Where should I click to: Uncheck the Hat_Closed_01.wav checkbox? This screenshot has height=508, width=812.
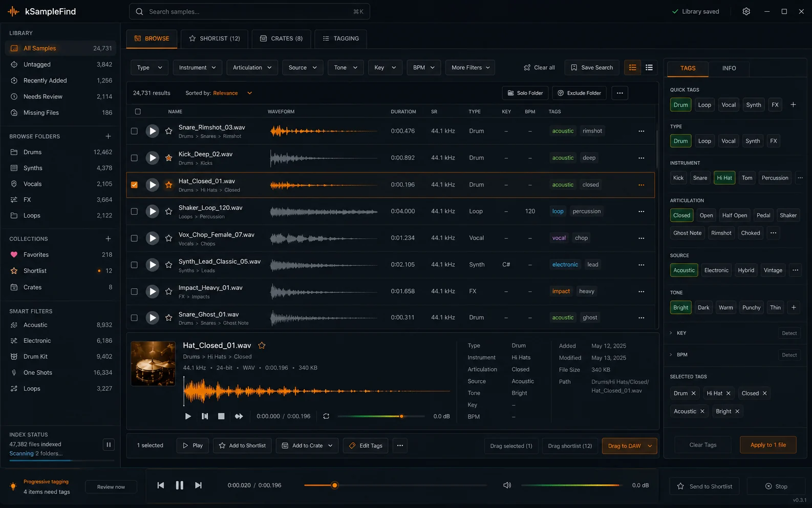(134, 185)
